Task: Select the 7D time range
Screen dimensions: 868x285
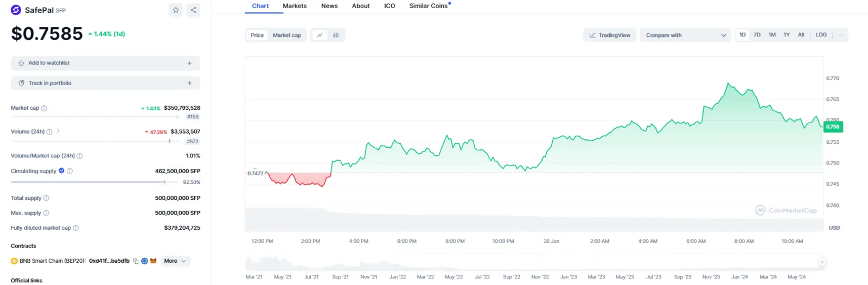Action: [x=757, y=35]
